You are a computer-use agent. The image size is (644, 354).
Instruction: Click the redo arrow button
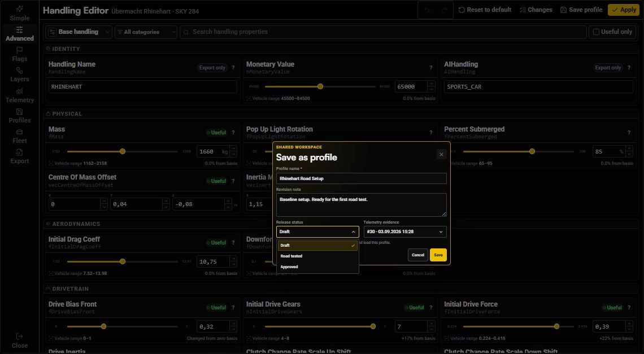[x=444, y=10]
